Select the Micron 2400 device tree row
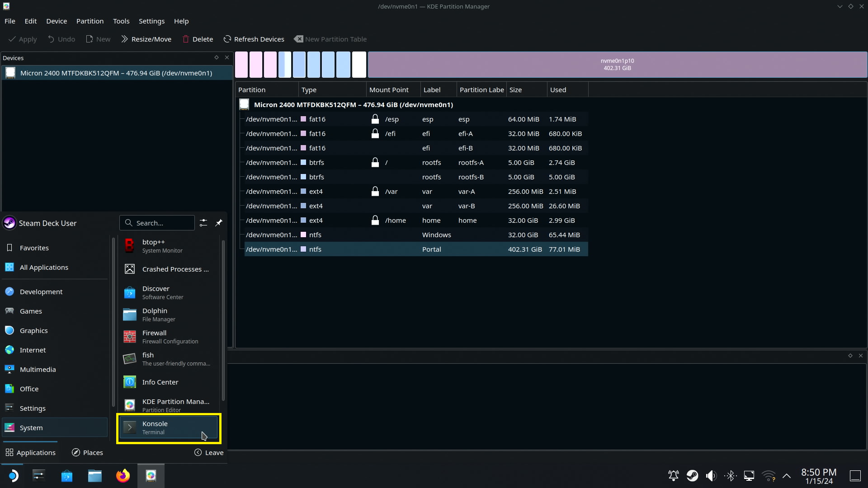Viewport: 868px width, 488px height. 353,104
